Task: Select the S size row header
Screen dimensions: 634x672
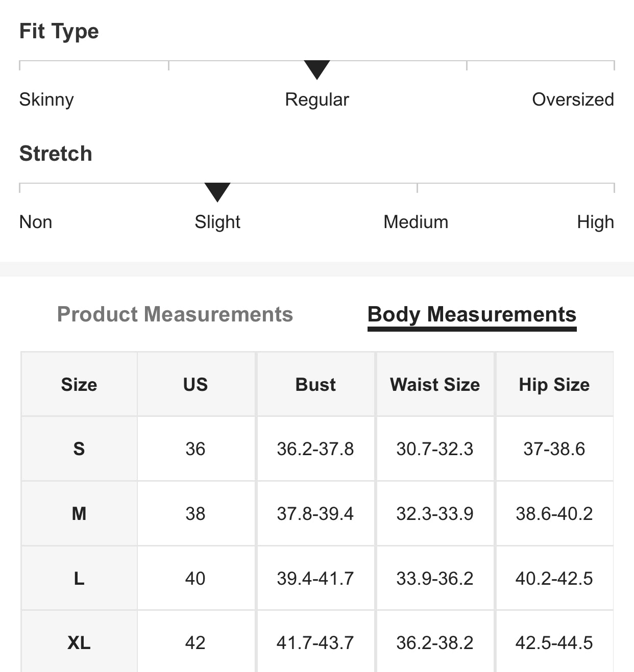Action: click(x=79, y=449)
